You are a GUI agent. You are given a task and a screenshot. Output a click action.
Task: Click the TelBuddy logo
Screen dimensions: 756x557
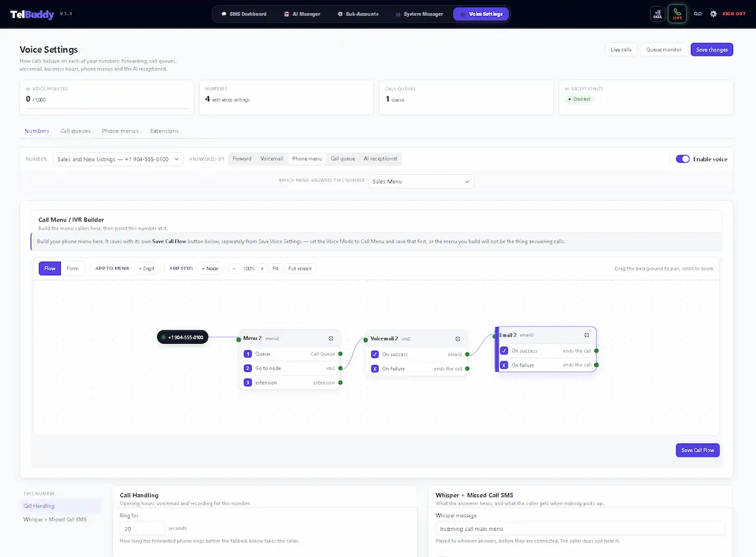[32, 14]
